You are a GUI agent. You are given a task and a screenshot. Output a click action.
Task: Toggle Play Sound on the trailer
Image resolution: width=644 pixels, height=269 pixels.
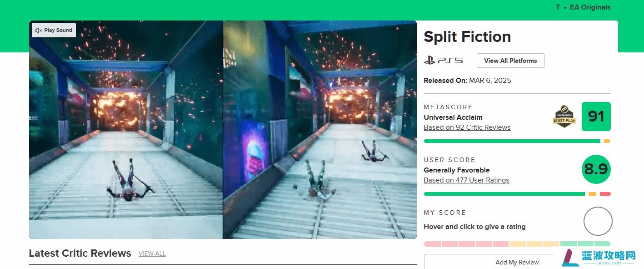(54, 30)
